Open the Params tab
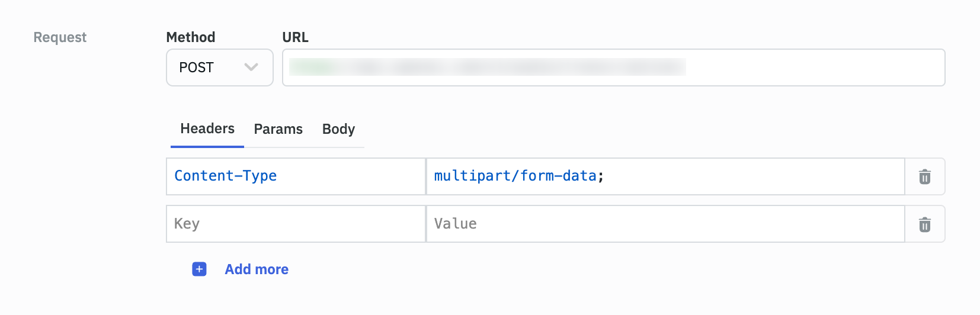The width and height of the screenshot is (980, 315). point(278,129)
